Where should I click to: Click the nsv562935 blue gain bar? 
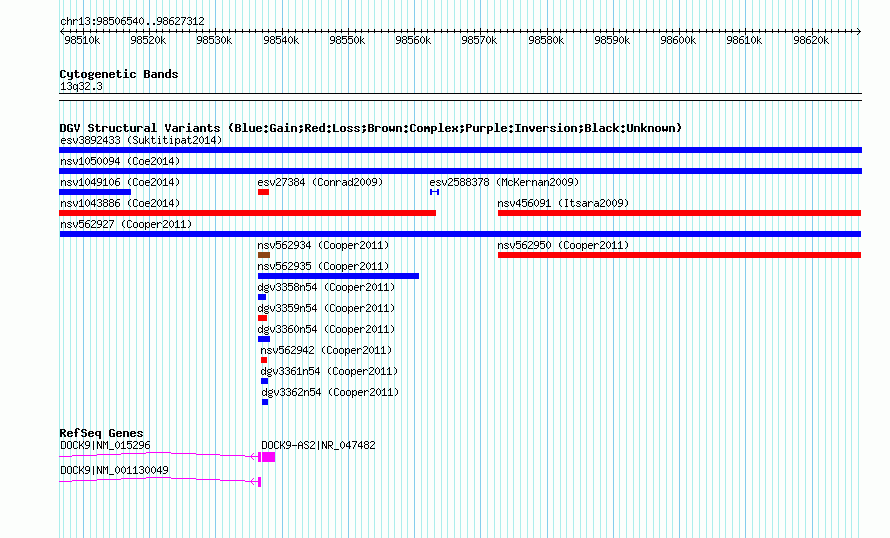click(338, 276)
